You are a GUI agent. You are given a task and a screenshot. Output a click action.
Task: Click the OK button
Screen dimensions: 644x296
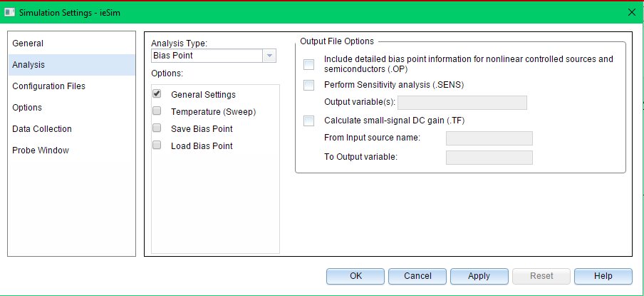pos(355,276)
